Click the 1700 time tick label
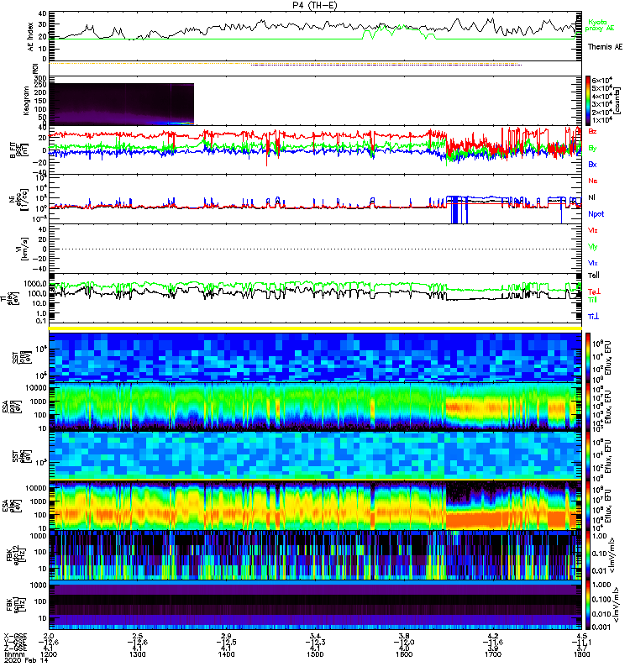This screenshot has width=630, height=672. pos(493,654)
